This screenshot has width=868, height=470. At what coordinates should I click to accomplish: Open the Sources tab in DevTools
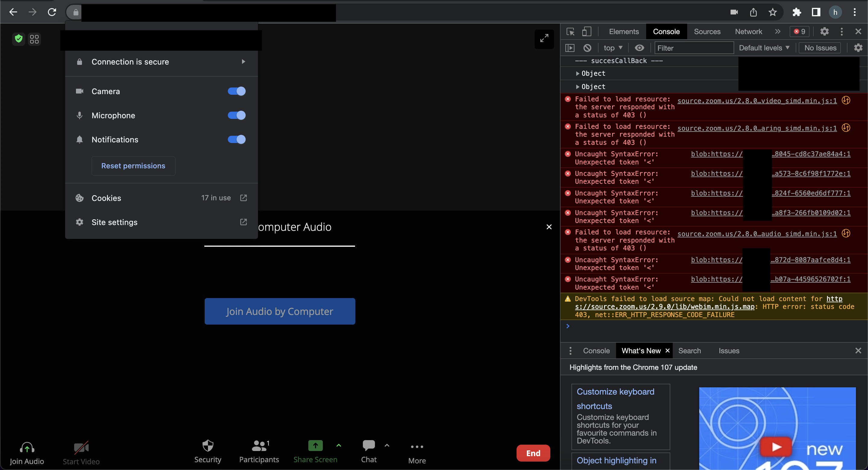tap(707, 32)
